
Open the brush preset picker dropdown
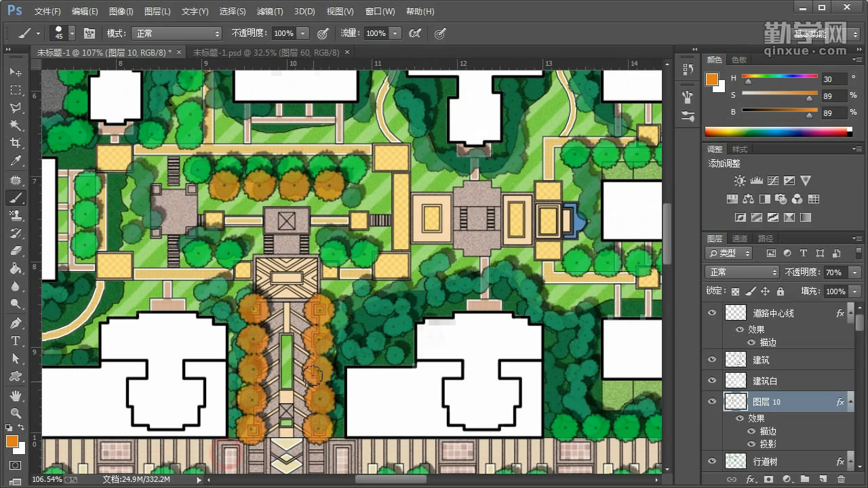coord(72,33)
